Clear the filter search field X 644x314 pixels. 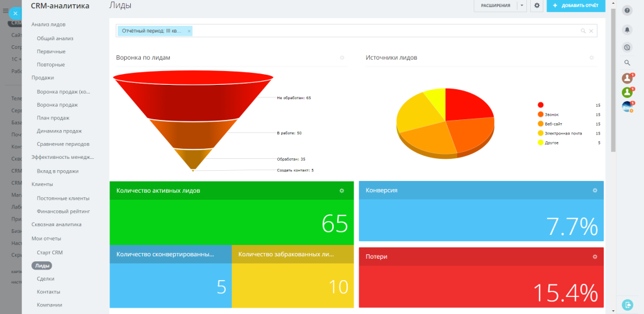coord(591,31)
